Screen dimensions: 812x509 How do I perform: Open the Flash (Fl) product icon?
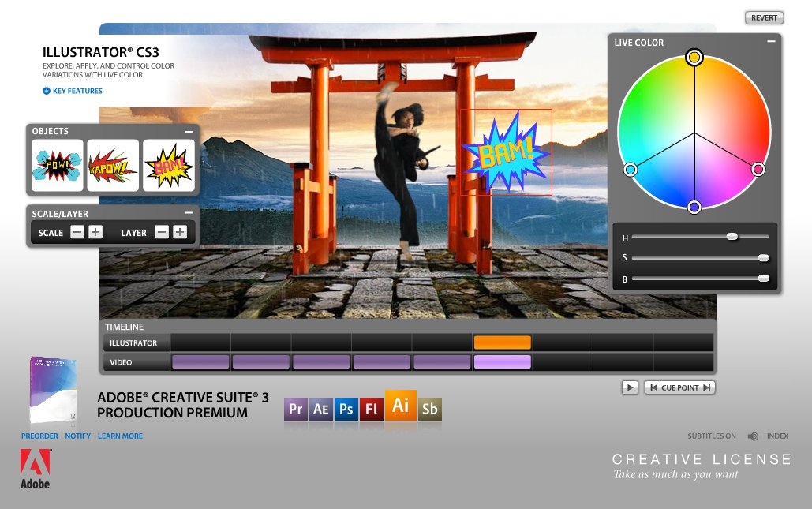(x=371, y=409)
